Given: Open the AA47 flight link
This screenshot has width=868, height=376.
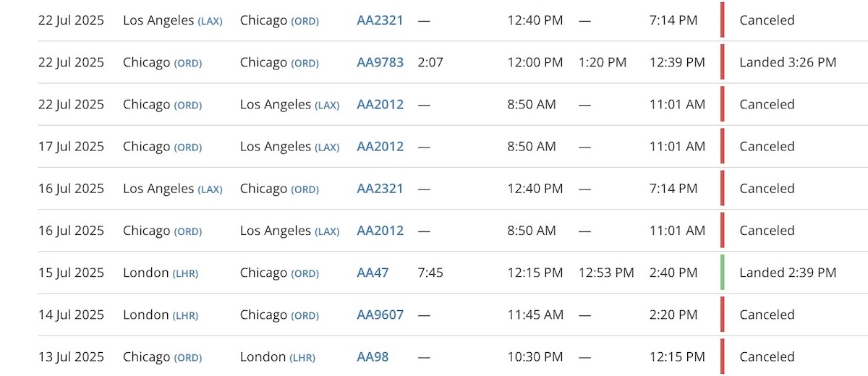Looking at the screenshot, I should 373,273.
